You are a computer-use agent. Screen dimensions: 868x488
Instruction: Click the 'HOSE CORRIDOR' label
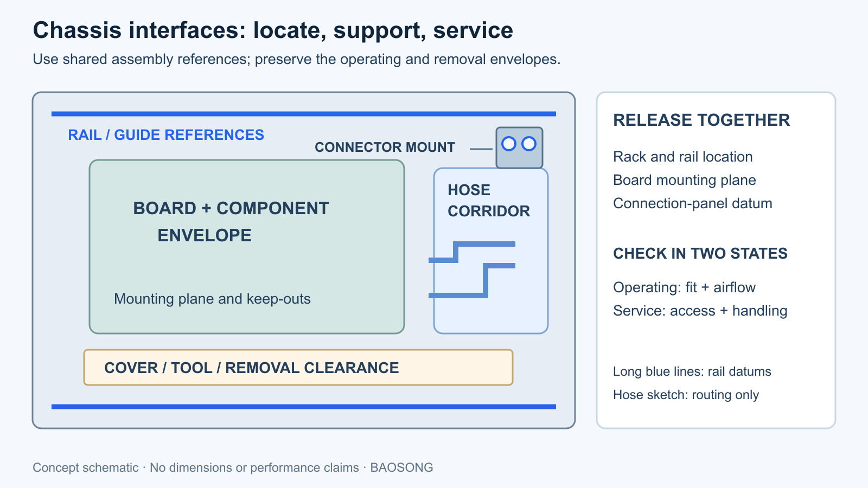tap(489, 201)
